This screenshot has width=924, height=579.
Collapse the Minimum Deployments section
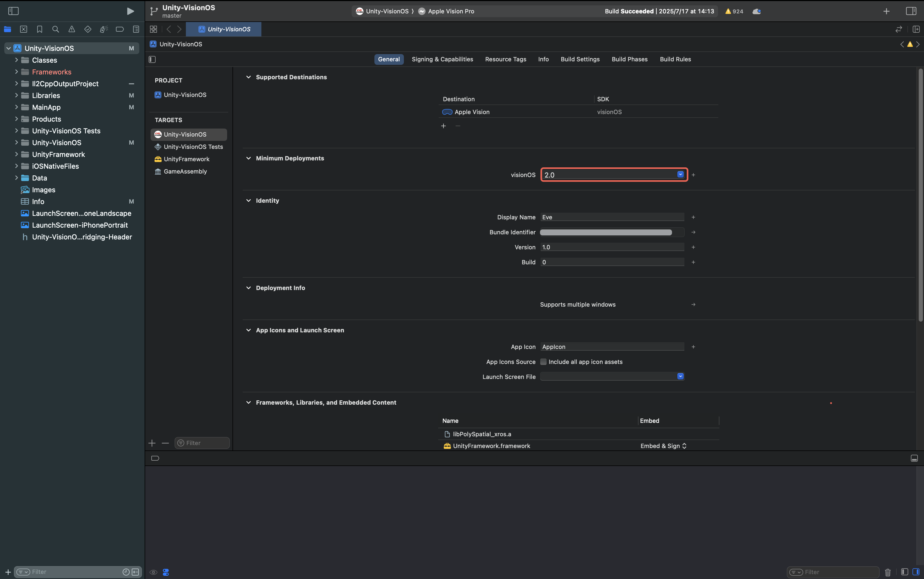pos(249,158)
